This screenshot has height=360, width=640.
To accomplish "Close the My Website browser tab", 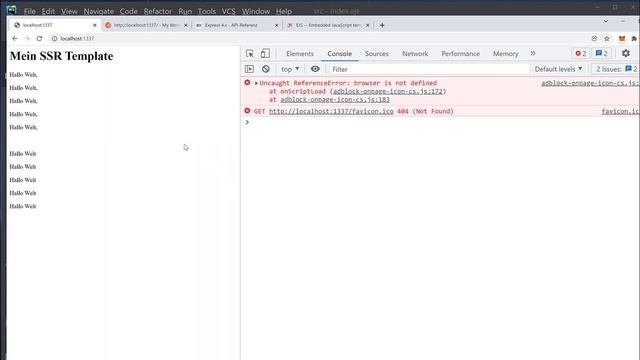I will [x=186, y=25].
